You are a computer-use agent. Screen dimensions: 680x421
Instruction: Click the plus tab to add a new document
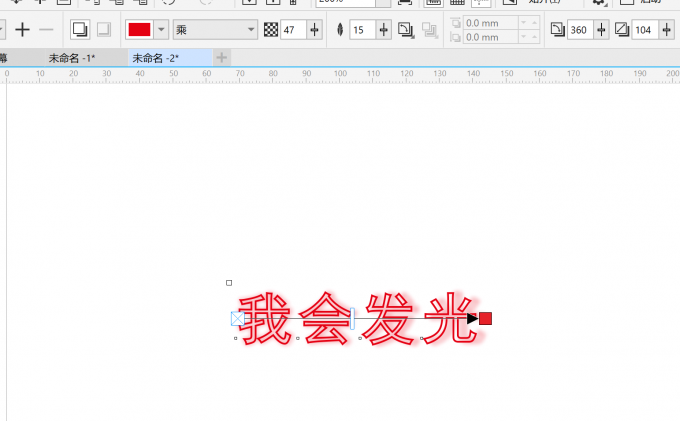222,58
